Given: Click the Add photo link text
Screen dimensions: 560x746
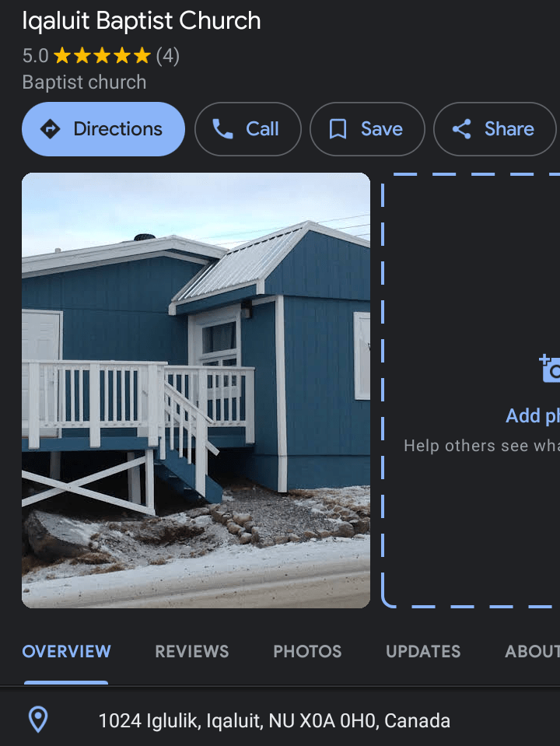Looking at the screenshot, I should coord(533,416).
